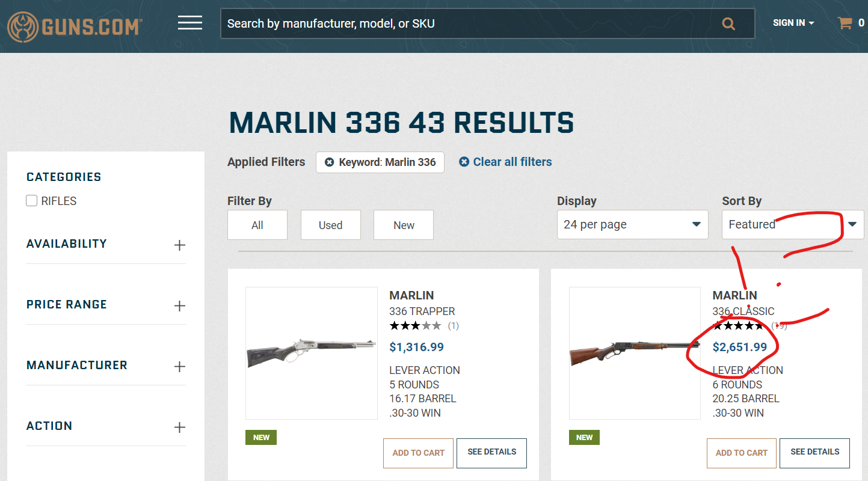Click the $1,316.99 price
This screenshot has height=481, width=868.
pos(416,347)
